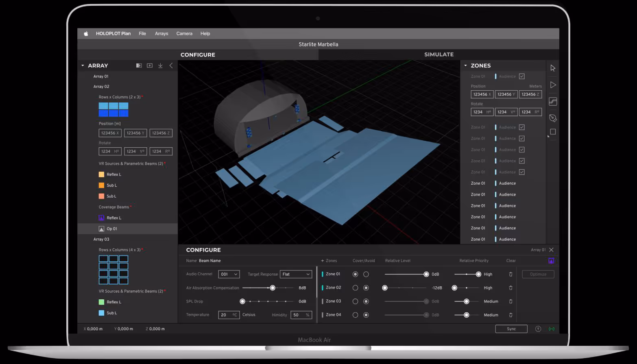Click the Op 01 beam icon

[101, 229]
